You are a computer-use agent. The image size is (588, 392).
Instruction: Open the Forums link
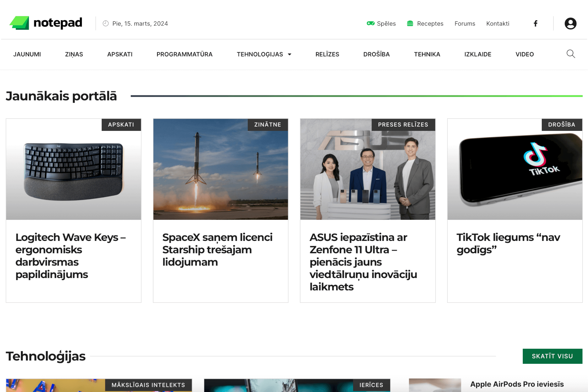[465, 24]
